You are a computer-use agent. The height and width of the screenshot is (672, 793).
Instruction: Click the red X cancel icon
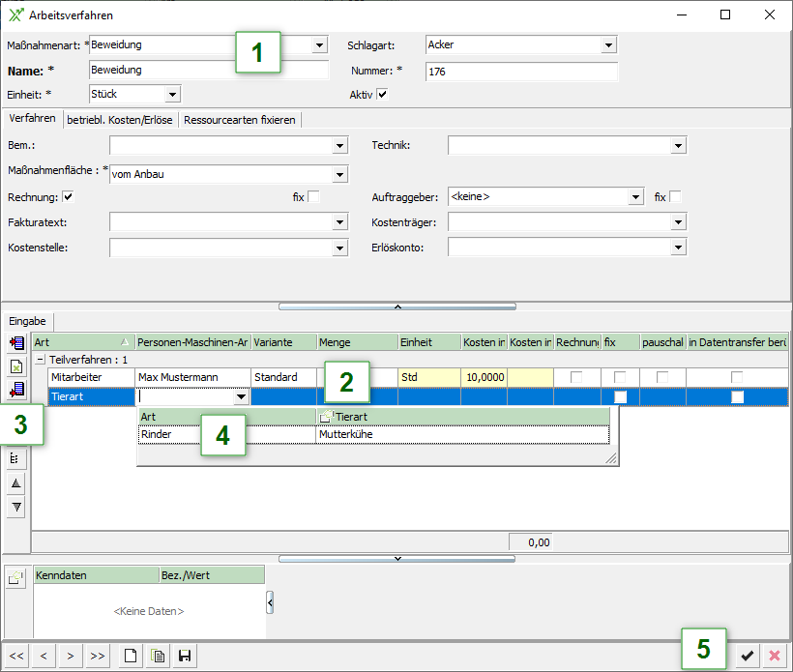click(x=774, y=656)
